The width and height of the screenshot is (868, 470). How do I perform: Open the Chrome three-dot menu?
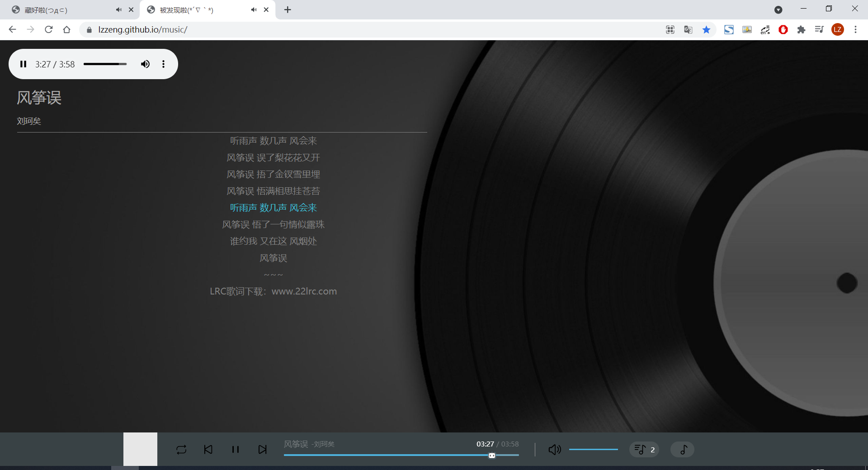pos(855,29)
